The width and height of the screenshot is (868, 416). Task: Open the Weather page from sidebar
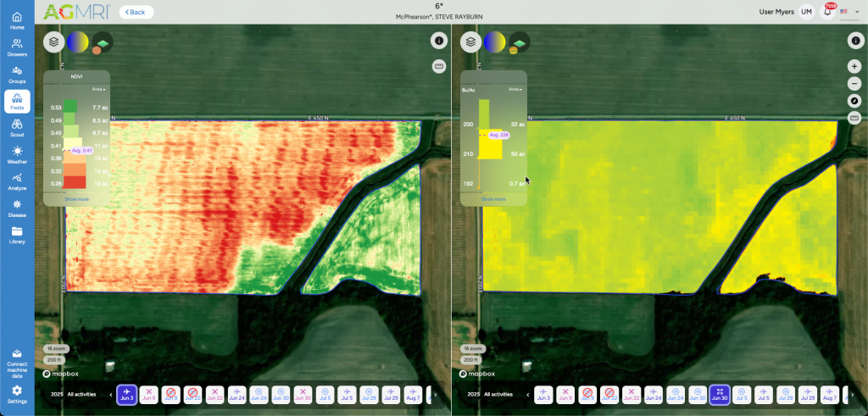(x=17, y=154)
